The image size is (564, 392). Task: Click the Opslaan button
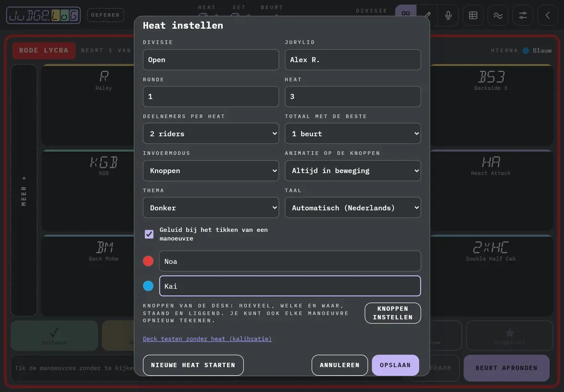tap(395, 365)
